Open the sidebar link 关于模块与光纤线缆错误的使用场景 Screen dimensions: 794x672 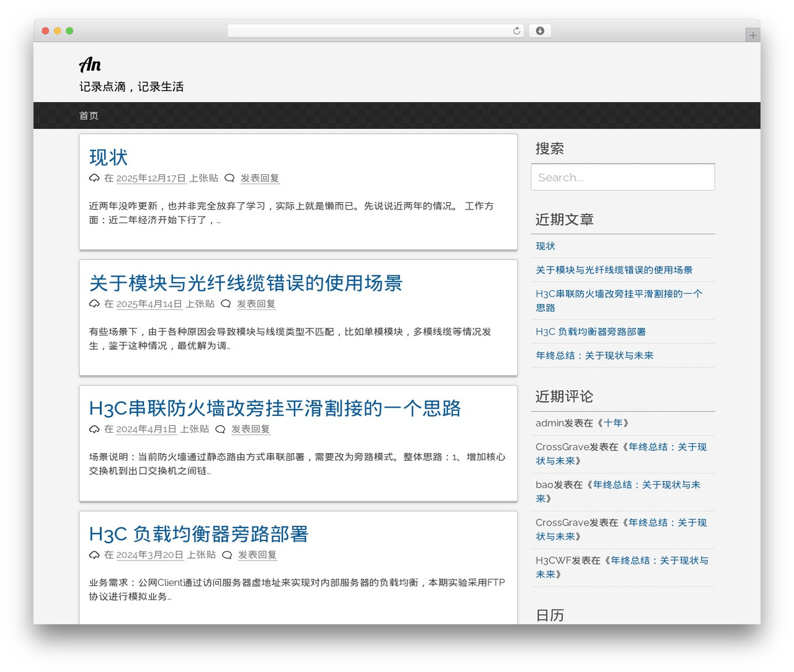614,270
